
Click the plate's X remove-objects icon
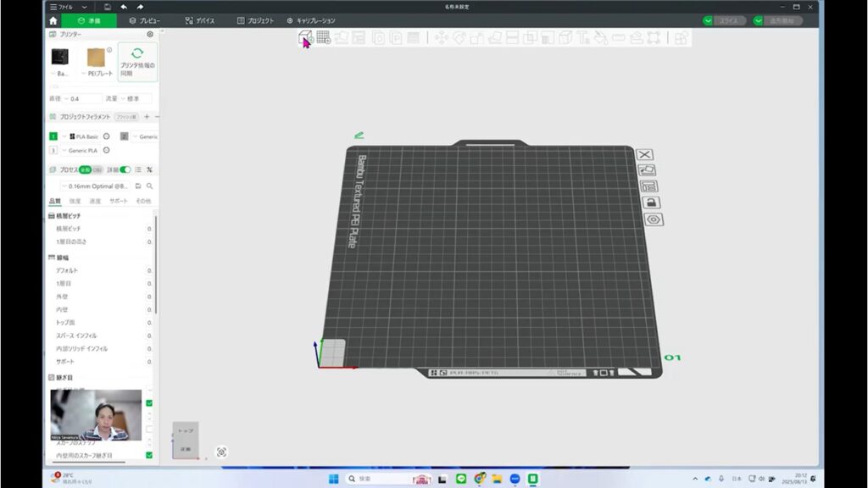coord(644,154)
